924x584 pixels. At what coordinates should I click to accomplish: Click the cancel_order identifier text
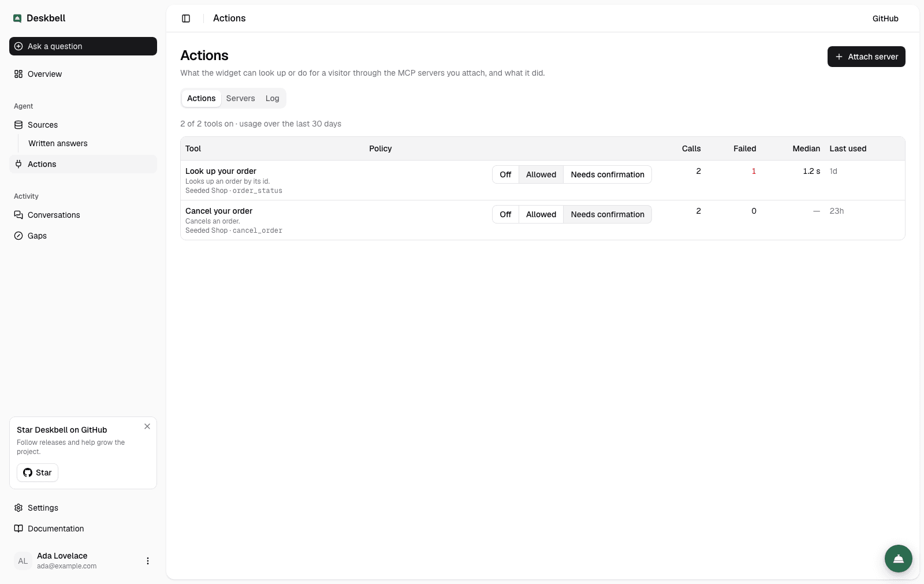[258, 230]
